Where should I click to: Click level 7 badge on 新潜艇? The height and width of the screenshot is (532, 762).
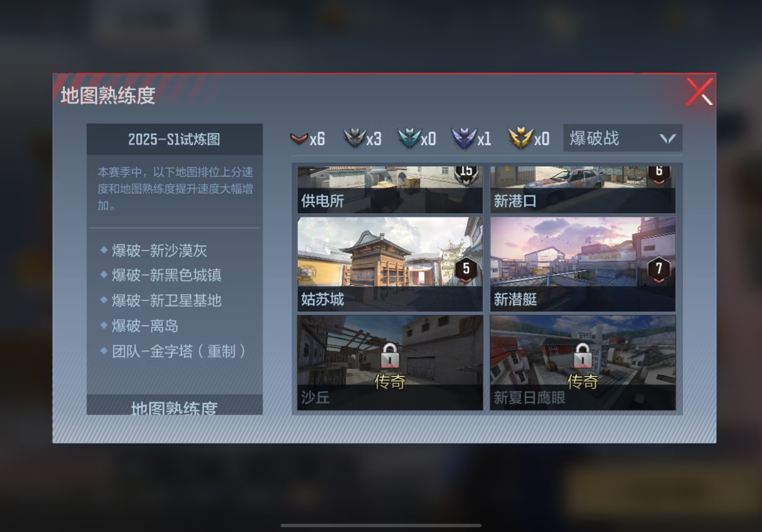point(659,270)
